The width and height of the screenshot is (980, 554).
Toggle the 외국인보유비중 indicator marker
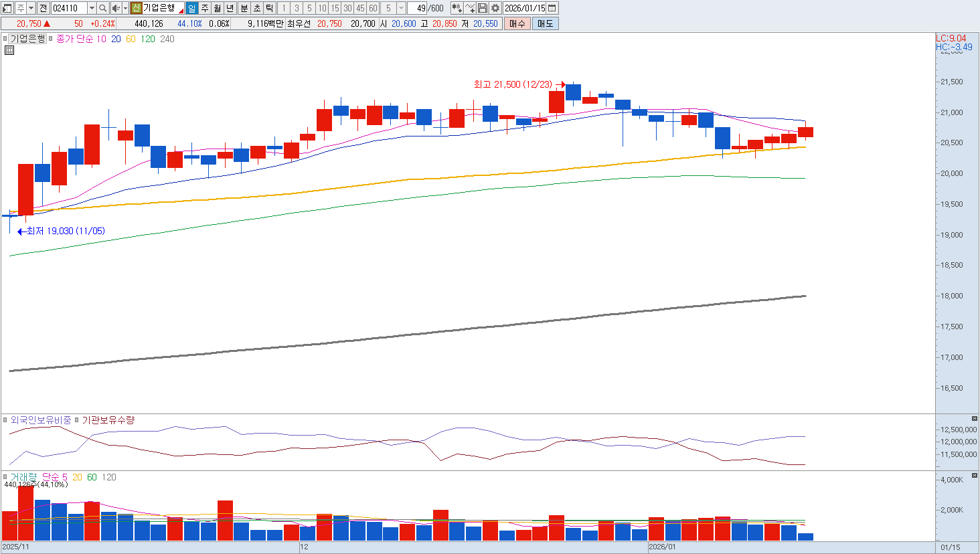click(x=5, y=420)
